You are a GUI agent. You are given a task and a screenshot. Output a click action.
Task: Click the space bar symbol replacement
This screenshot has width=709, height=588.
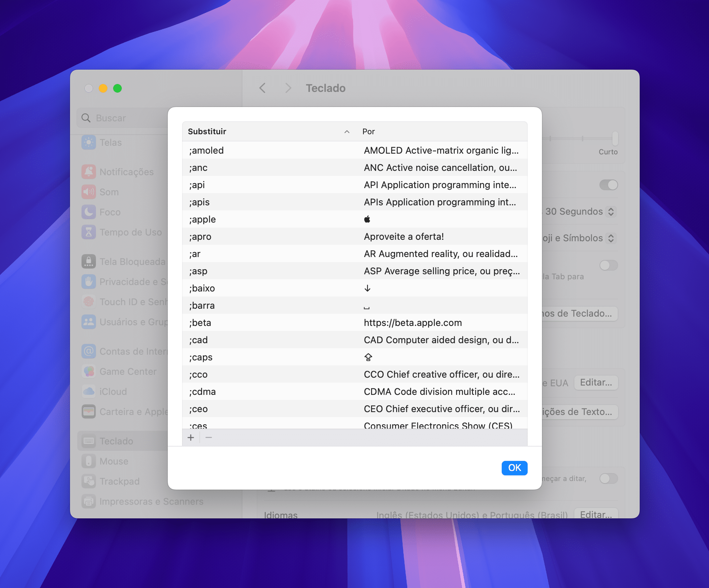[366, 307]
